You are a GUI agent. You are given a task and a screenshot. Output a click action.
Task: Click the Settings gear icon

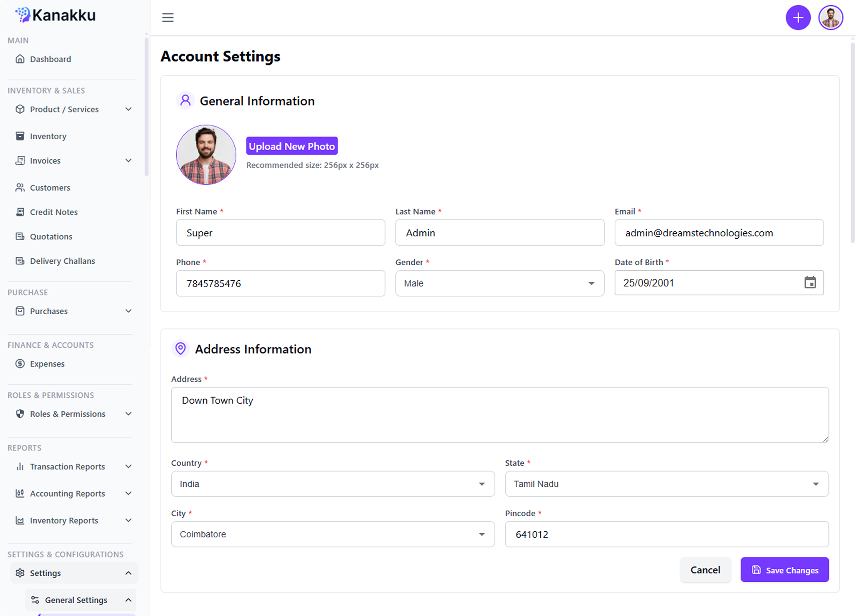(20, 573)
